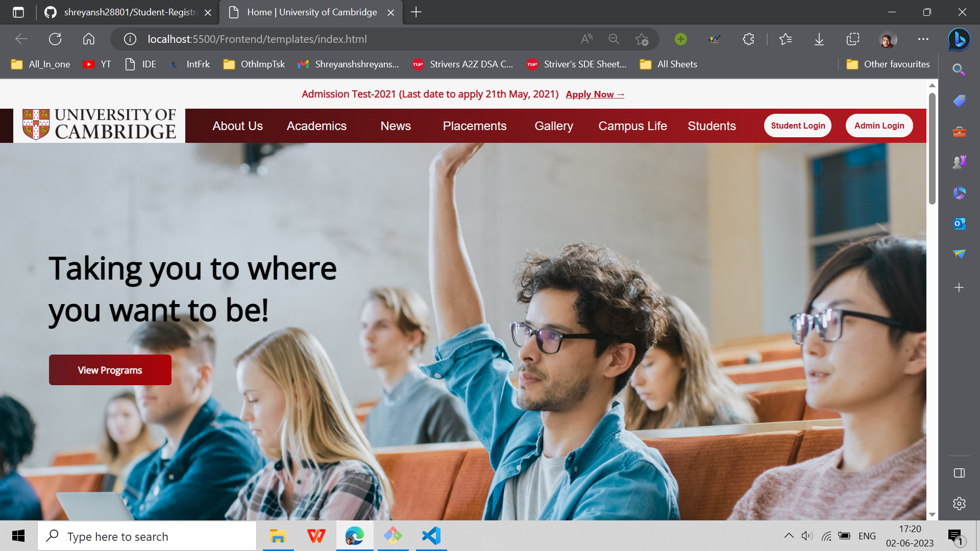Open Edge sidebar settings gear
980x551 pixels.
point(959,504)
